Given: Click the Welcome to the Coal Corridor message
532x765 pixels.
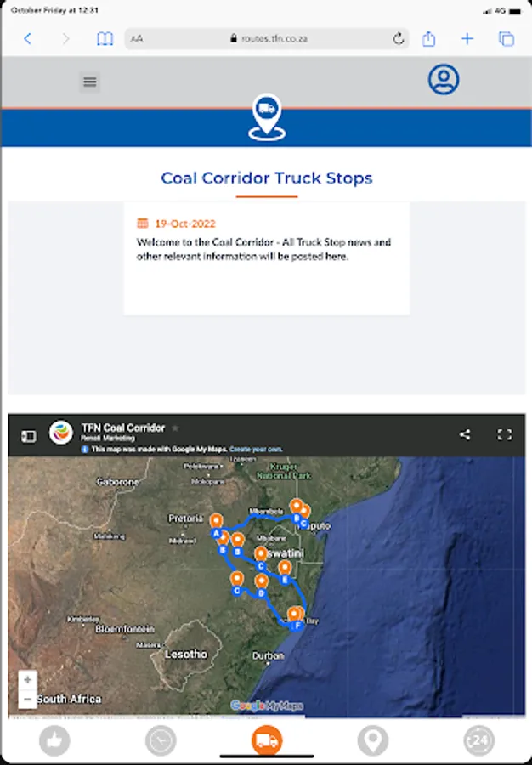Looking at the screenshot, I should 263,249.
